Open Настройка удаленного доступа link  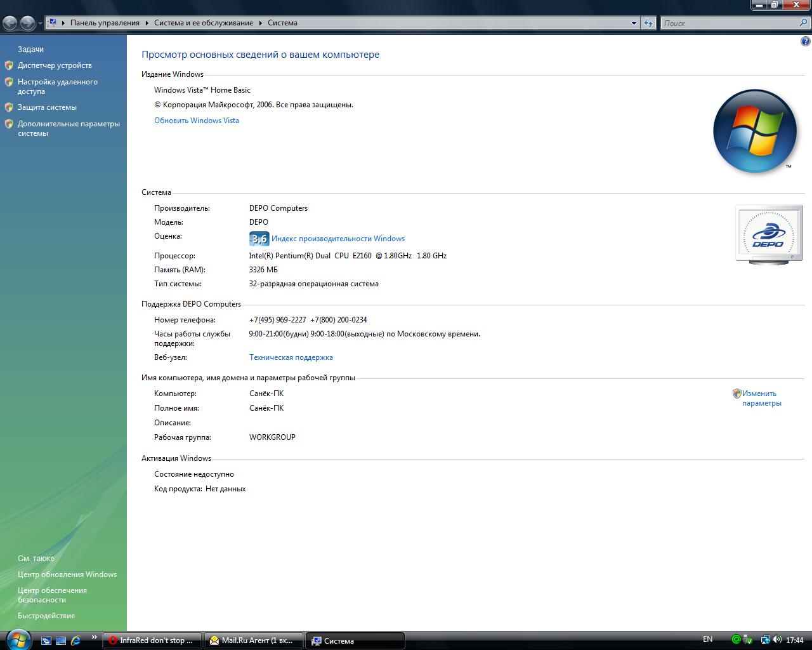click(x=58, y=86)
